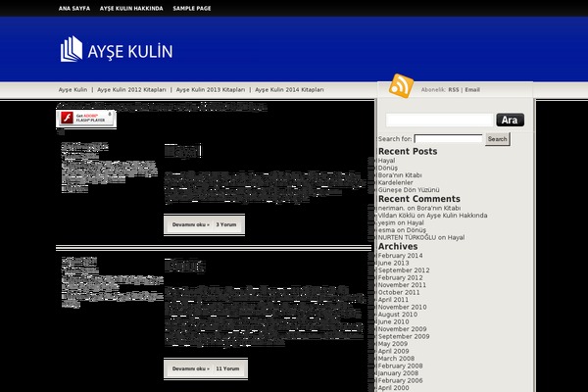
Task: Open the January 2008 archive
Action: point(398,373)
